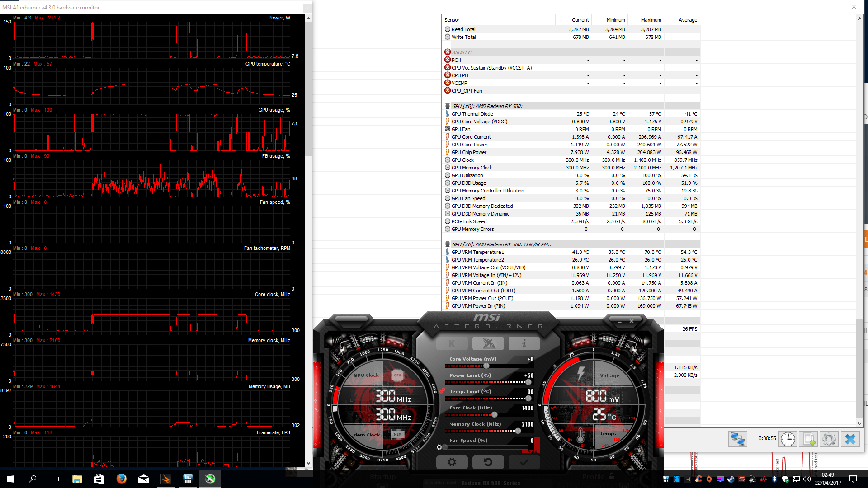Click HWiNFO sensor list scrollbar up arrow
Image resolution: width=868 pixels, height=488 pixels.
coord(859,19)
